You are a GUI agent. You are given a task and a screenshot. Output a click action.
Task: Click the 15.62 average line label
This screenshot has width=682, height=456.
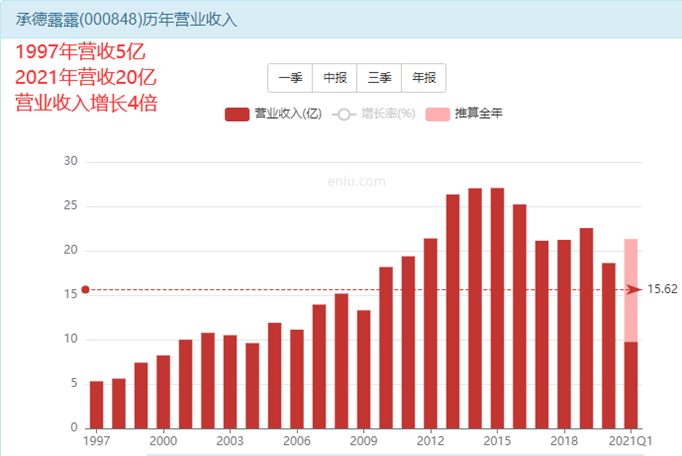pos(662,289)
